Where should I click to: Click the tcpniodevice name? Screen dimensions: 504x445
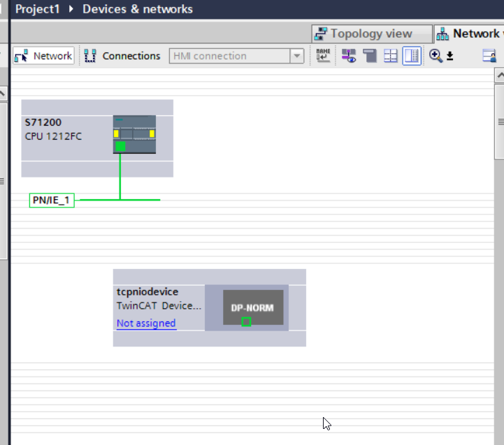(x=147, y=292)
